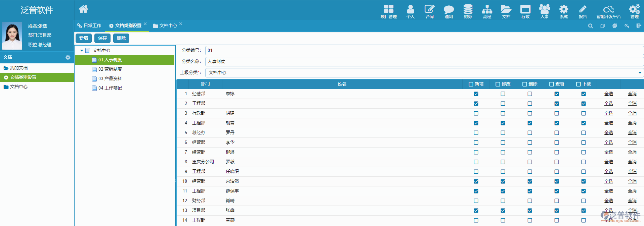Image resolution: width=644 pixels, height=226 pixels.
Task: Switch to the 日常工作 tab
Action: tap(89, 26)
